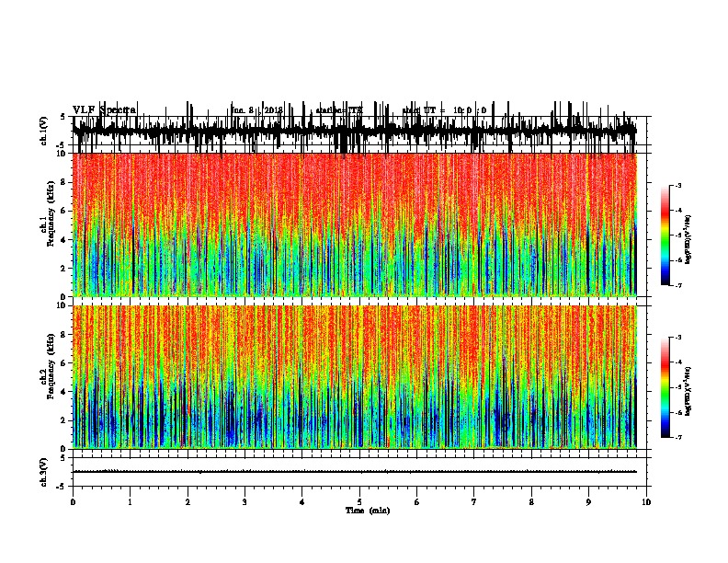Click the "-3" tick on ch.2 color bar
728x563 pixels.
(677, 338)
